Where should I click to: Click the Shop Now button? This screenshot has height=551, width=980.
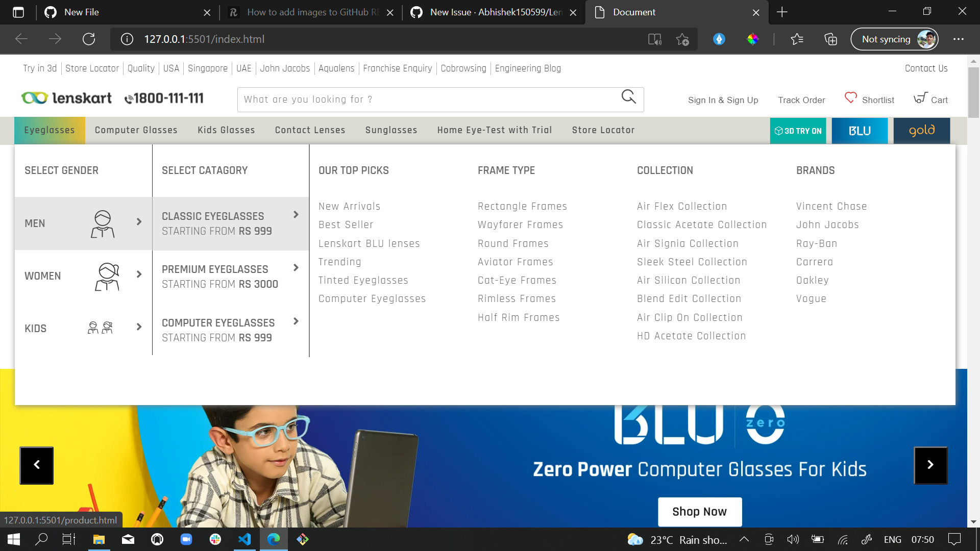[x=699, y=511]
